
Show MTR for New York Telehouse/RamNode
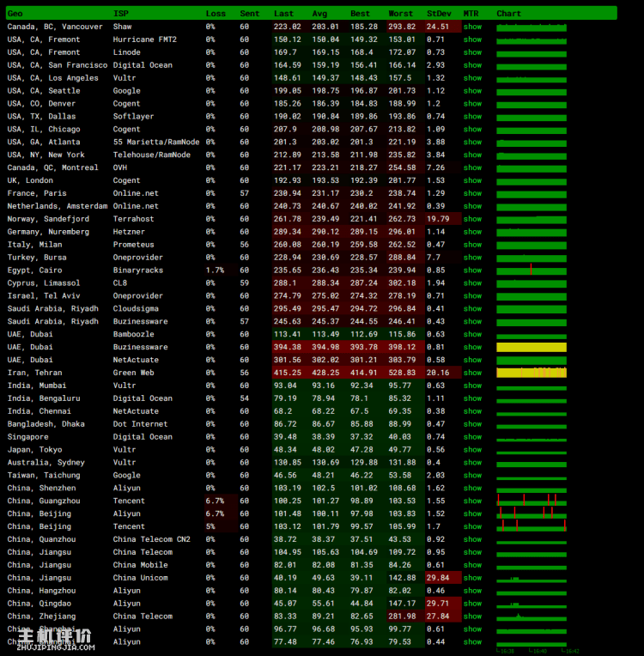coord(472,155)
